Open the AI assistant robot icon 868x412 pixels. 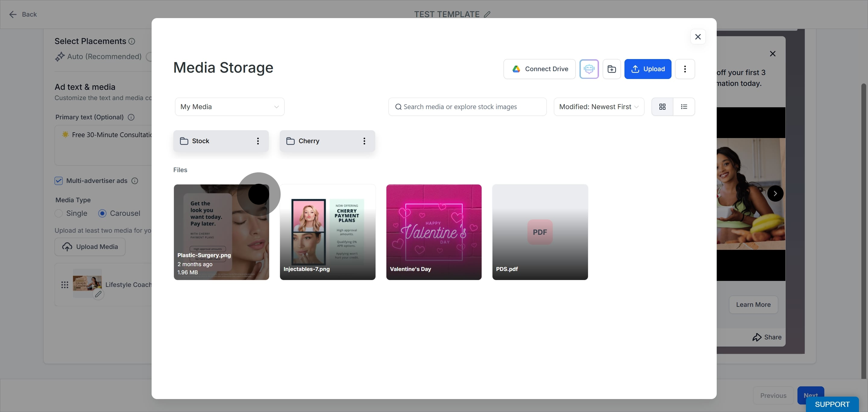589,69
